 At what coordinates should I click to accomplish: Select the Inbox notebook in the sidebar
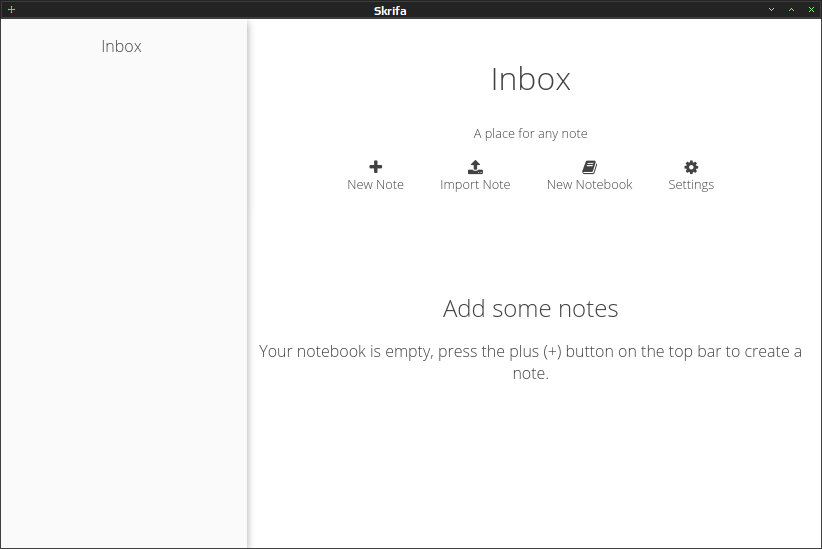pos(122,46)
